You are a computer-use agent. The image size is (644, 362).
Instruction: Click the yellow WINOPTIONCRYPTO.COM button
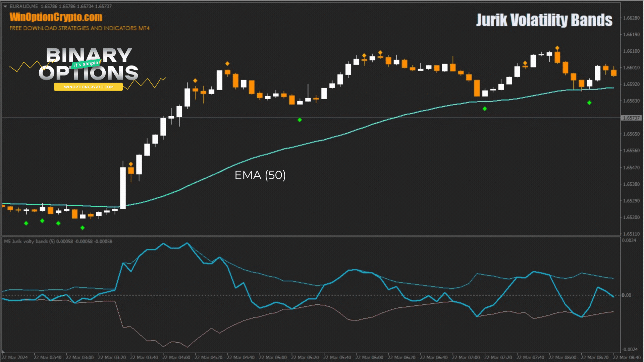tap(89, 87)
